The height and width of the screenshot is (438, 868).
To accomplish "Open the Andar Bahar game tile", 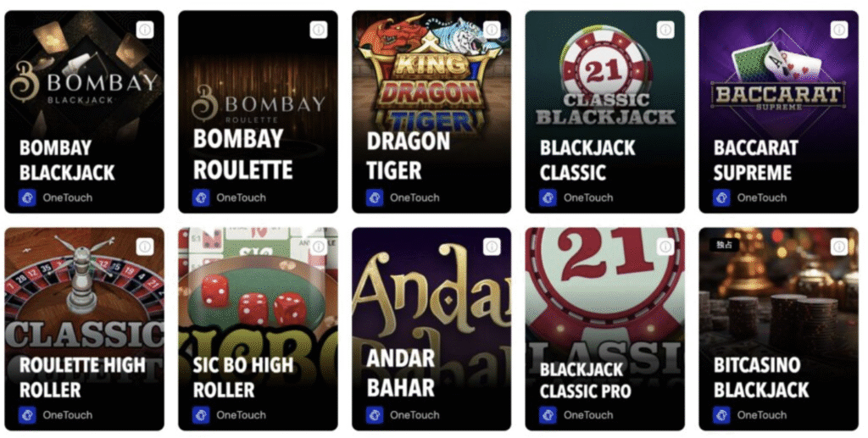I will click(x=431, y=329).
